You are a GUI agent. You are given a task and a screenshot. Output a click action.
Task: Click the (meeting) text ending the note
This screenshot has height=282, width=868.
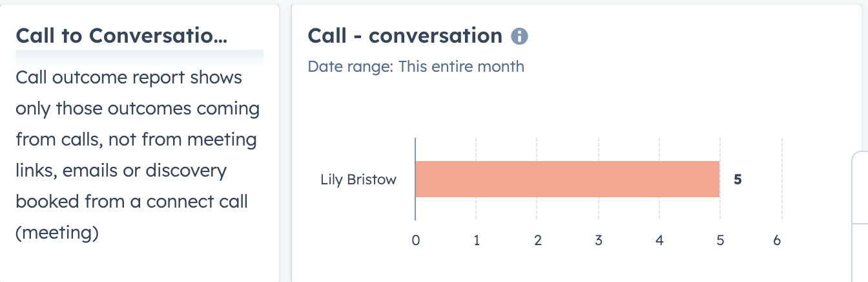57,232
